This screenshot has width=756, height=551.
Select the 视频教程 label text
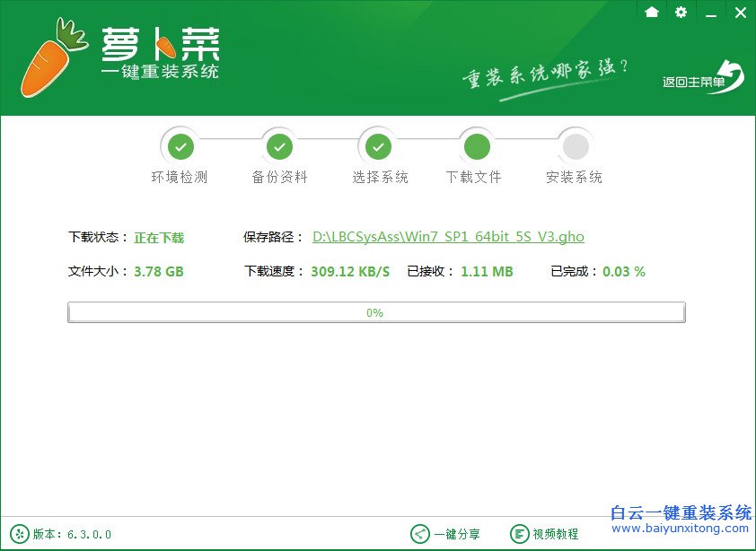[x=554, y=533]
